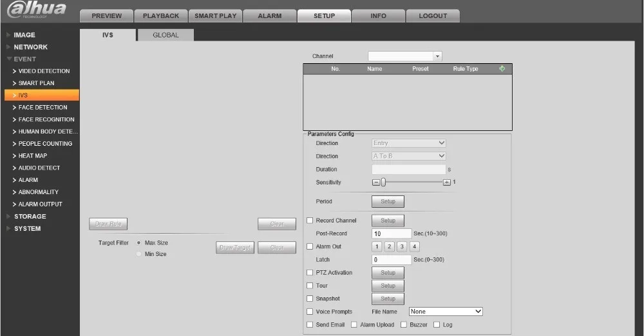644x336 pixels.
Task: Click the Snapshot Setup button
Action: (388, 299)
